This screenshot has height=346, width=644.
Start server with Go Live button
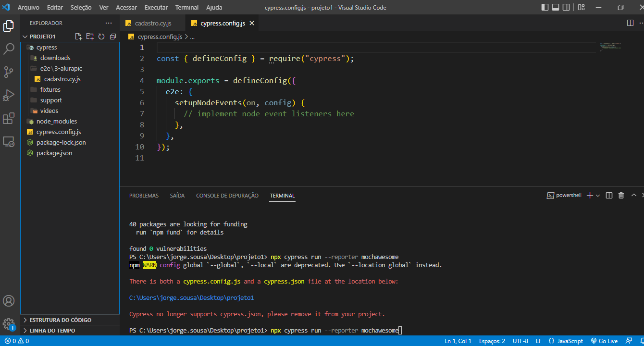tap(604, 341)
